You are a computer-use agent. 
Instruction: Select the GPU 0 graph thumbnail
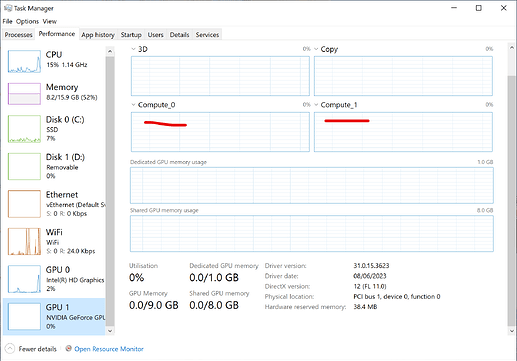(x=24, y=279)
